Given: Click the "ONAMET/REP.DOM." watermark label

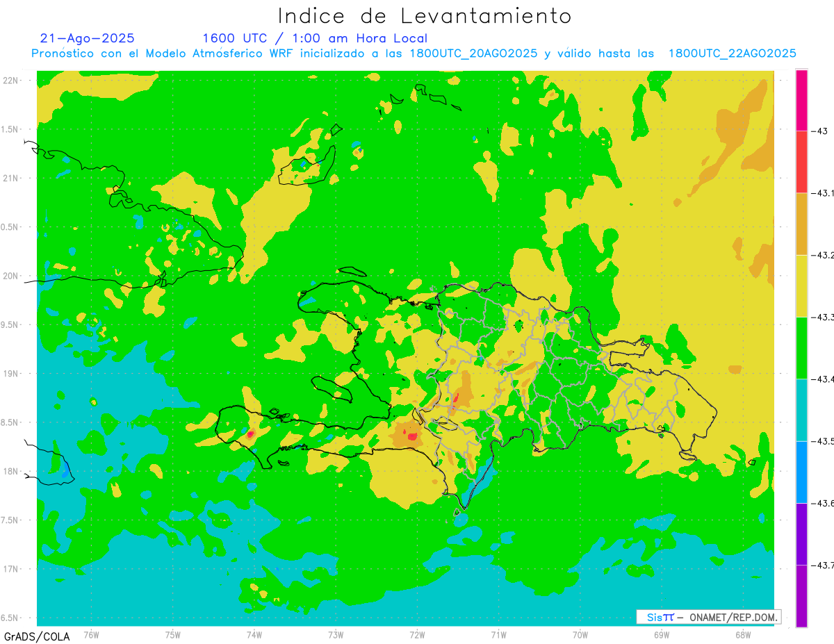Looking at the screenshot, I should click(733, 617).
